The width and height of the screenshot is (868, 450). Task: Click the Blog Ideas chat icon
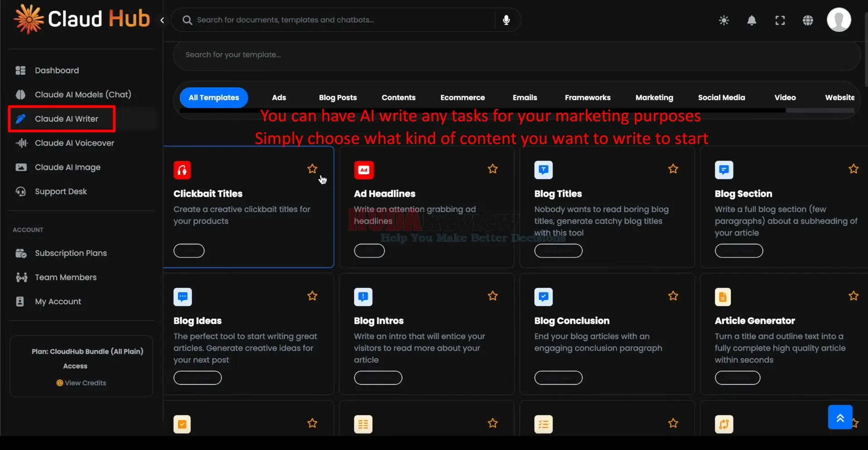click(182, 297)
